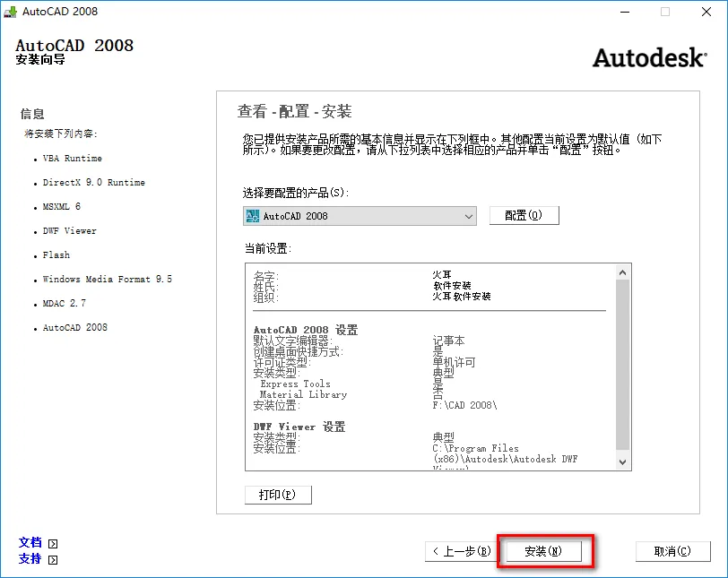Click the arrow icon beside 支持

pyautogui.click(x=54, y=559)
